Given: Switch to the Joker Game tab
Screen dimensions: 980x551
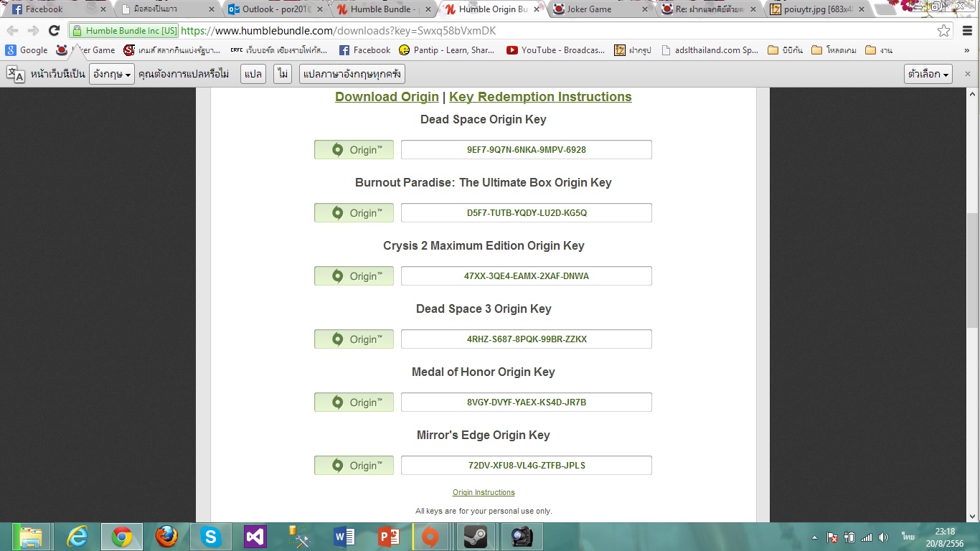Looking at the screenshot, I should coord(601,9).
